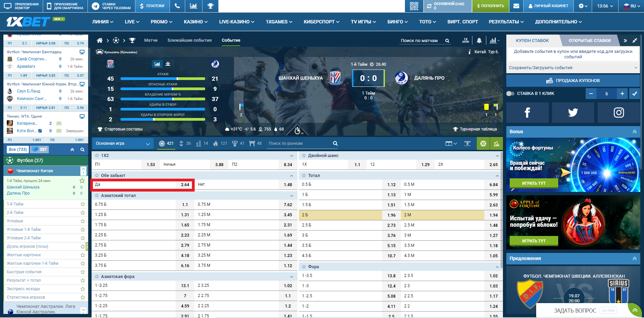Open the Турнирная таблица link
This screenshot has width=644, height=318.
pyautogui.click(x=475, y=129)
